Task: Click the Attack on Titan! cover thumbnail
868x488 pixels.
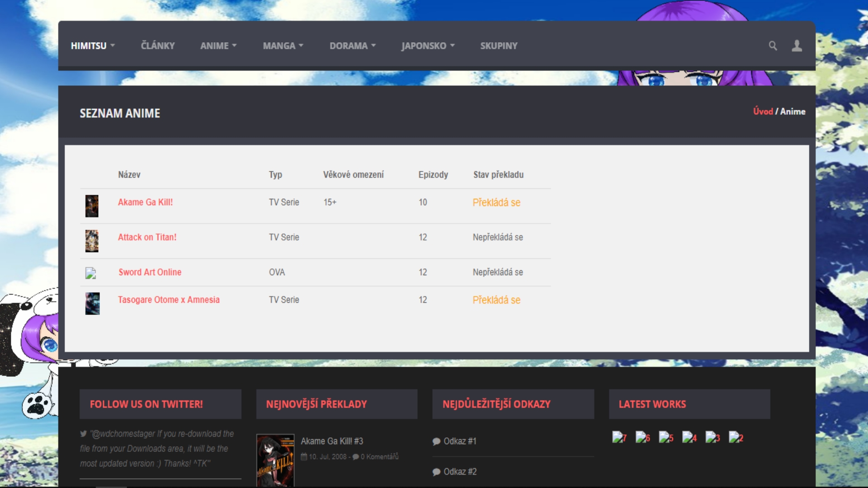Action: point(92,241)
